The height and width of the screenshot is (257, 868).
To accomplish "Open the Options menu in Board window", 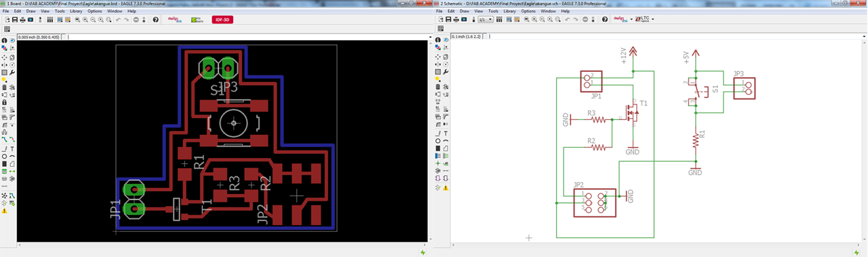I will pos(95,11).
